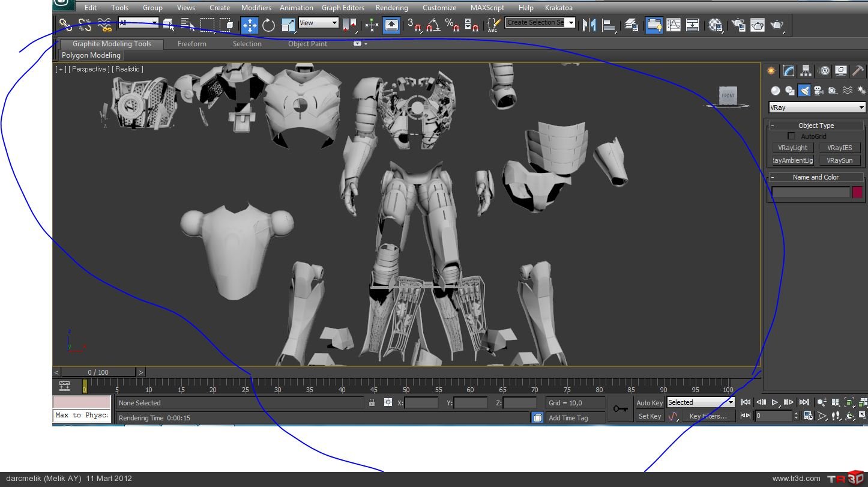Toggle the selection lock padlock
868x487 pixels.
(372, 403)
